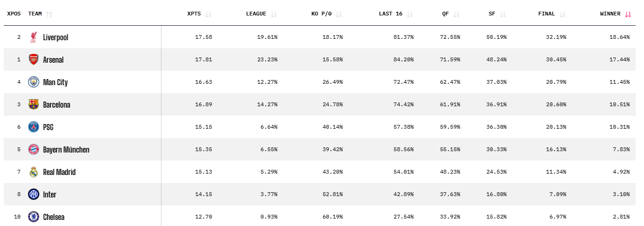This screenshot has height=226, width=644.
Task: Click the PSG club crest icon
Action: tap(33, 127)
